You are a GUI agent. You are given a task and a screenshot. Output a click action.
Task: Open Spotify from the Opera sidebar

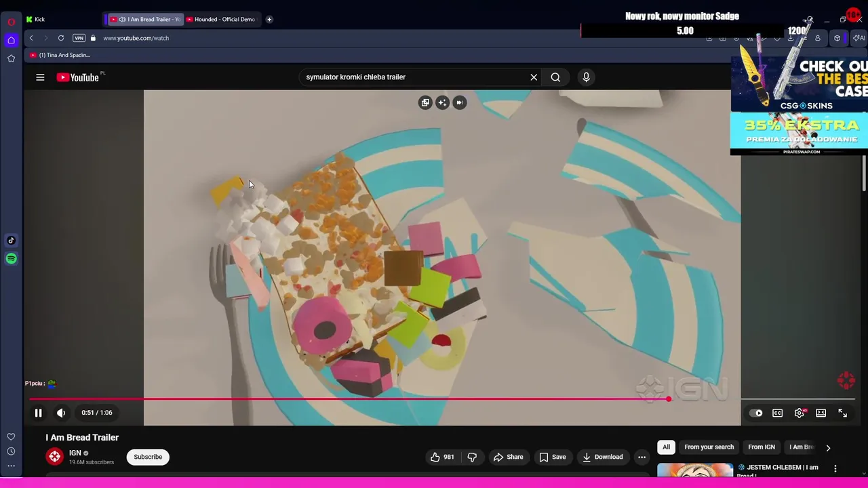pos(11,259)
